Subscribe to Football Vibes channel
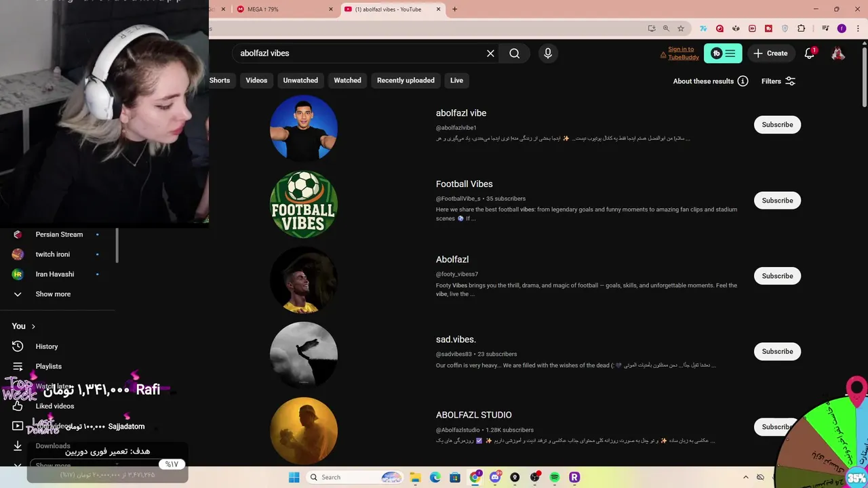 click(777, 201)
